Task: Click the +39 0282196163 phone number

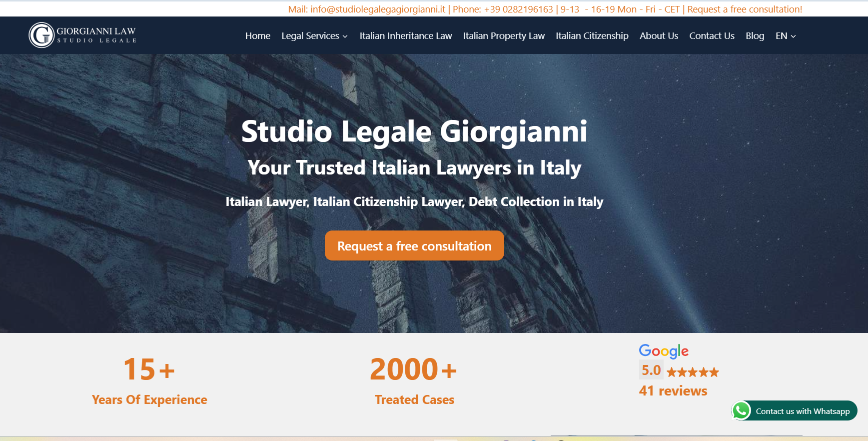Action: (x=518, y=9)
